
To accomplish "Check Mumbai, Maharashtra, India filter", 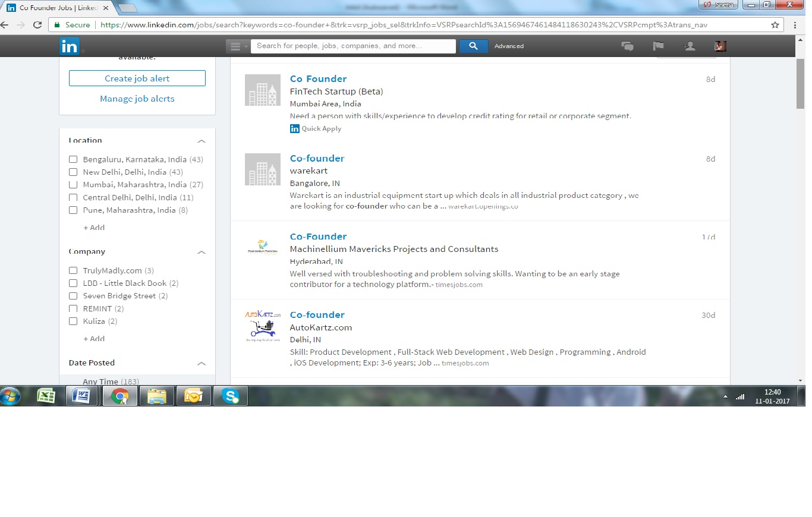I will pos(73,185).
